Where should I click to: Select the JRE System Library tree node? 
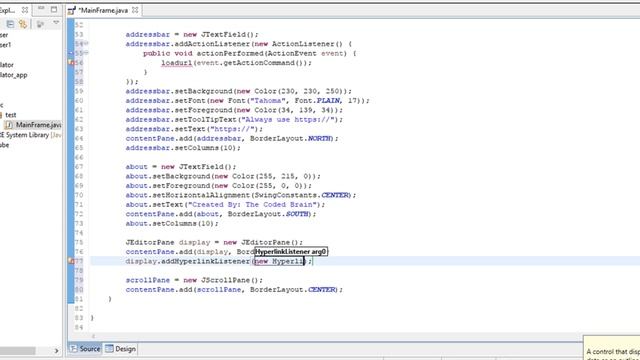(x=31, y=135)
